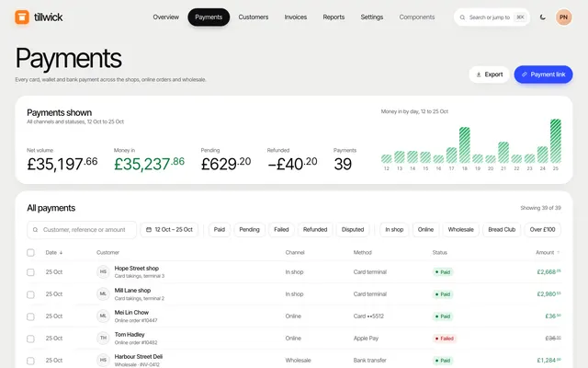Click the magnifier icon in payments search box

(35, 230)
